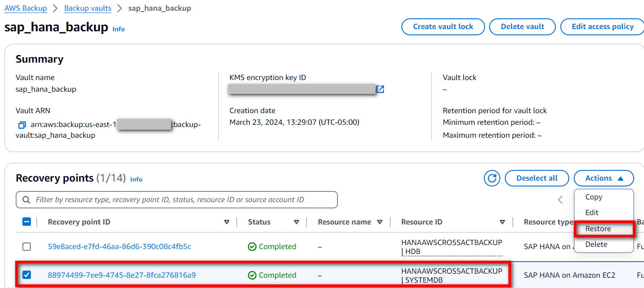644x288 pixels.
Task: Uncheck the box for recovery point 88974499
Action: 27,275
